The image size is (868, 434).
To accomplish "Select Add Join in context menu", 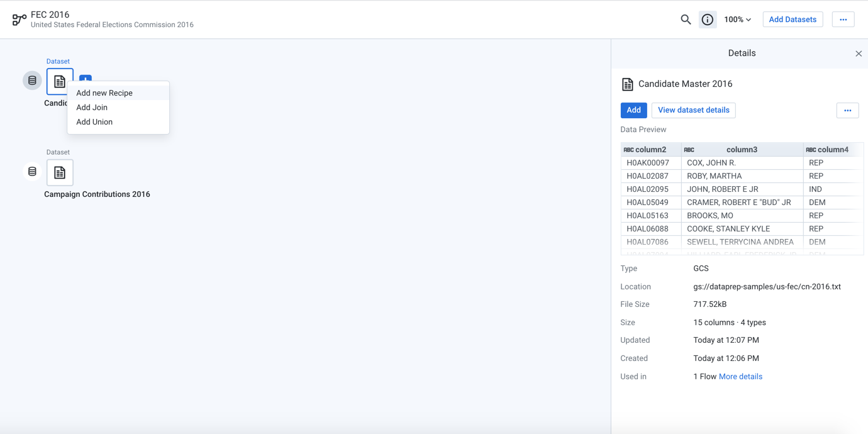I will tap(92, 108).
